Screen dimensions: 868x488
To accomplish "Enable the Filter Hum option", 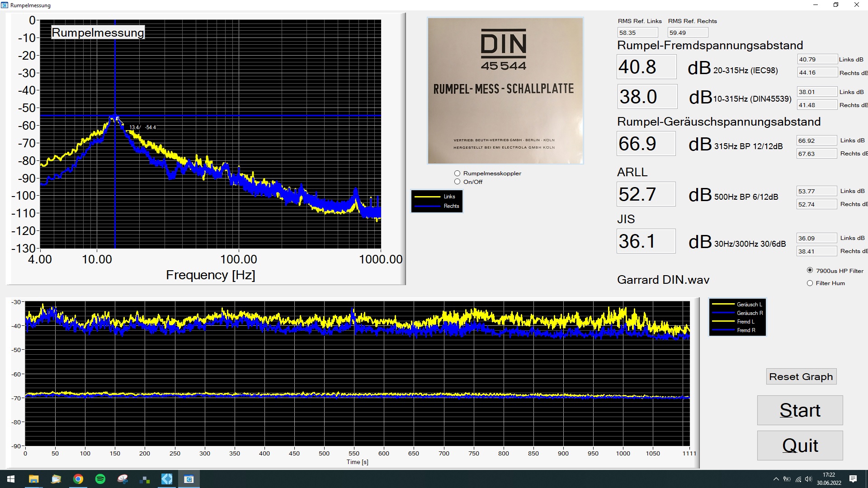I will (810, 283).
